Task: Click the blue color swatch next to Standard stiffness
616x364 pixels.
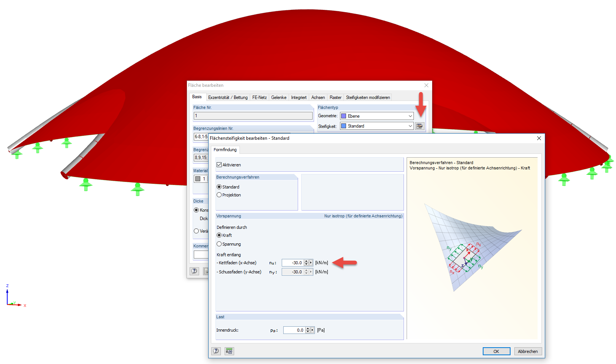Action: 344,126
